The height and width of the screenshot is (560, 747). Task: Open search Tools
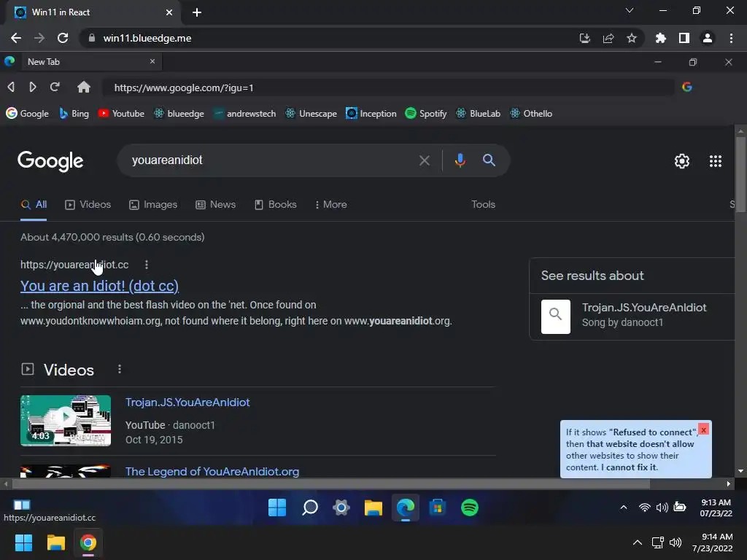click(x=483, y=205)
